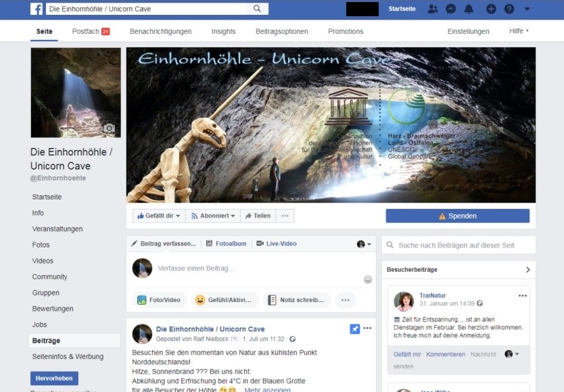Click the Hervorheben button
The image size is (564, 392).
click(x=54, y=378)
